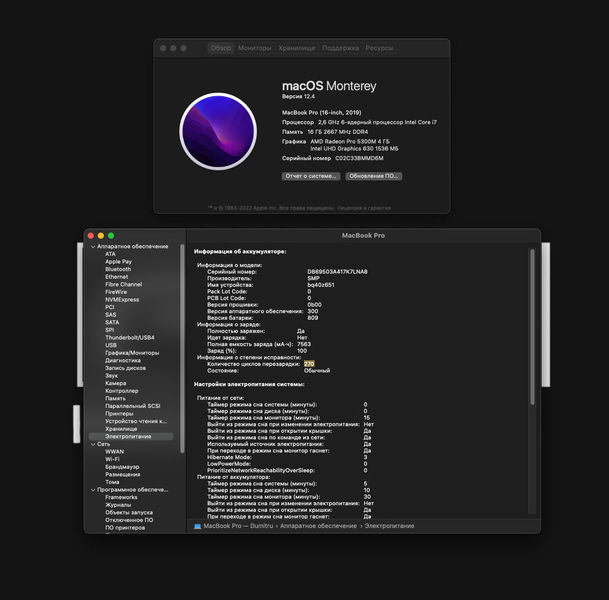This screenshot has width=609, height=600.
Task: Open the Ресурсы tab
Action: tap(379, 48)
